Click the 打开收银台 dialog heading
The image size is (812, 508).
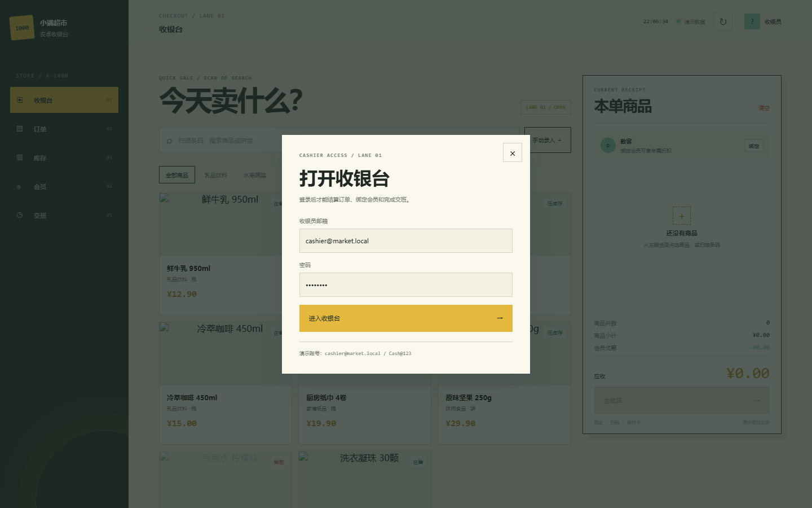click(x=345, y=178)
